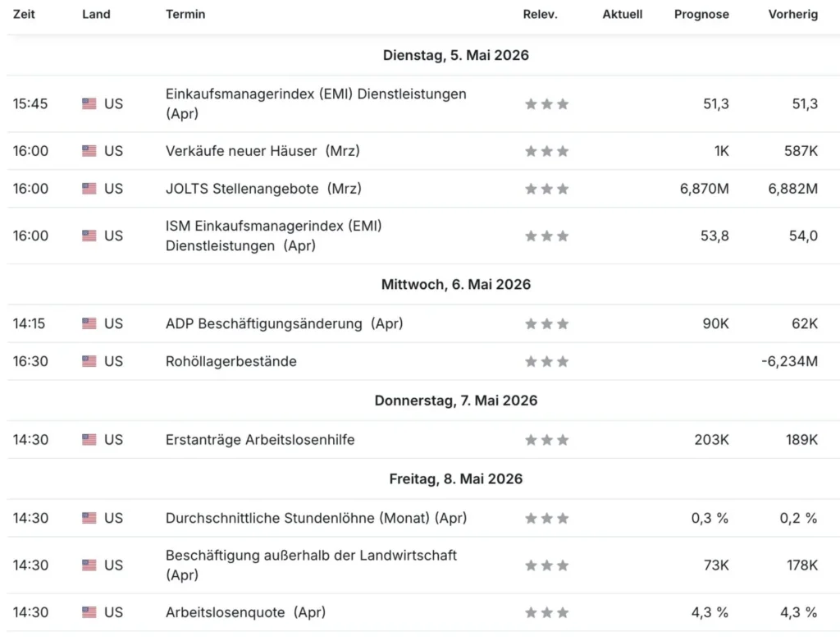Click US flag icon for Verkäufe neuer Häuser
The height and width of the screenshot is (641, 840).
point(89,150)
